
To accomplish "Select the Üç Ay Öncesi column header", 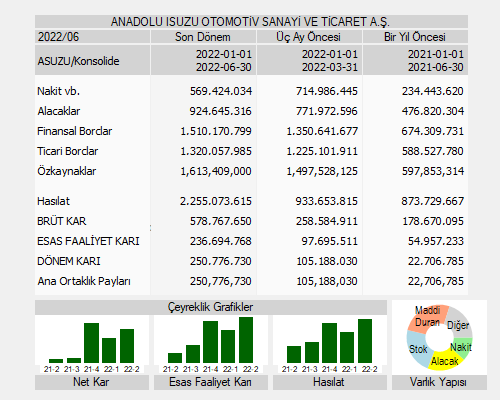I will click(309, 37).
